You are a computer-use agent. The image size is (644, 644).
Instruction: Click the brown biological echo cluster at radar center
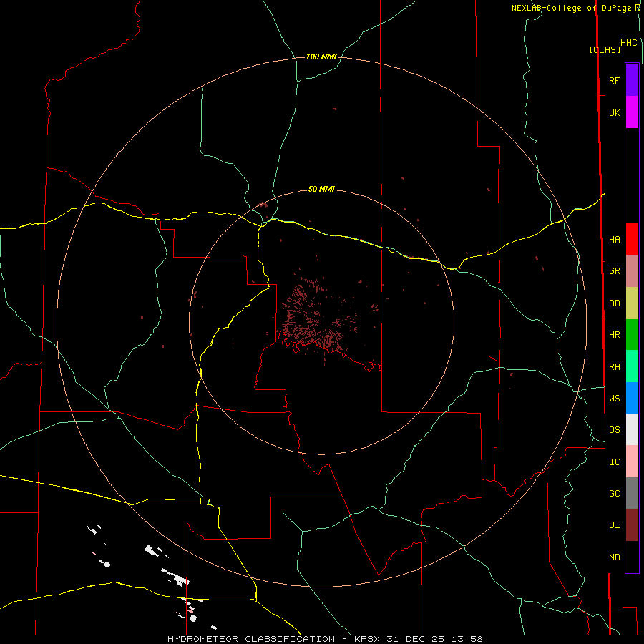[x=316, y=316]
